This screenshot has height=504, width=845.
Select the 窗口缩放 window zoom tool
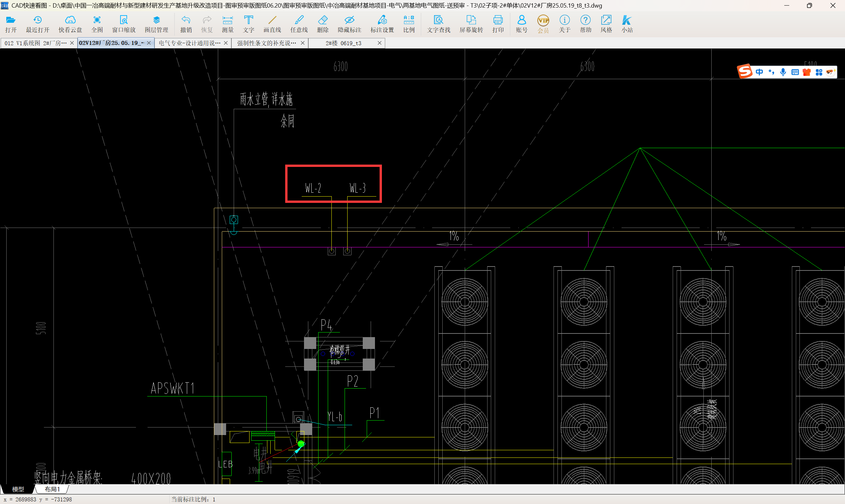click(124, 24)
